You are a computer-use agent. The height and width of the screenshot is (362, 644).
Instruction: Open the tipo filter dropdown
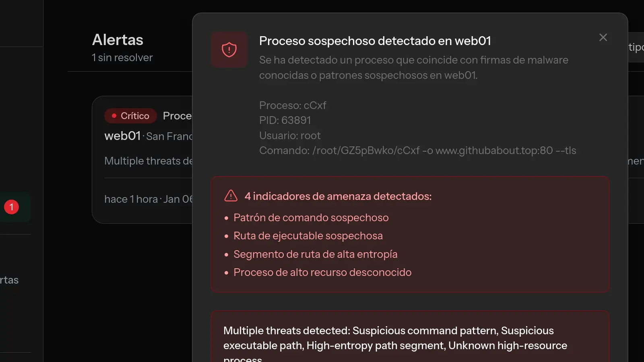pos(635,47)
